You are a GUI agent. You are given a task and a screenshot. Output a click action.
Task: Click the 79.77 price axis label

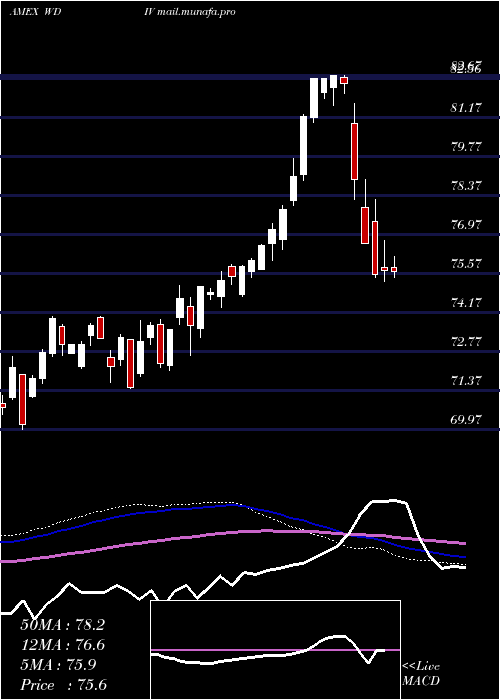click(467, 147)
